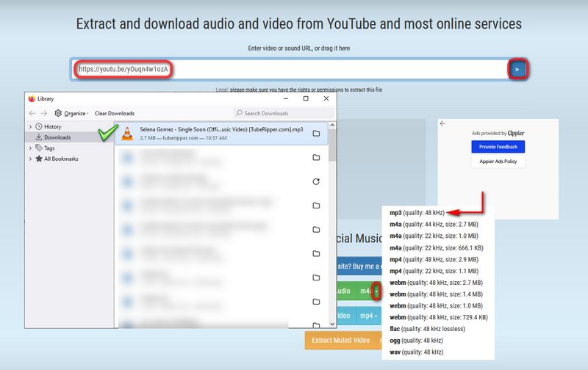Screen dimensions: 588x370
Task: Click the URL input field with the youtu.be link
Action: [290, 69]
